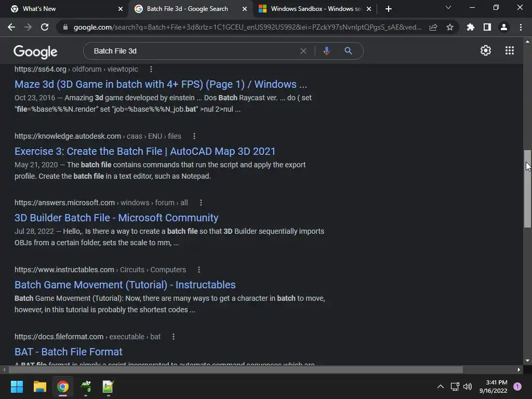
Task: Open the more options for instructables result
Action: click(199, 270)
